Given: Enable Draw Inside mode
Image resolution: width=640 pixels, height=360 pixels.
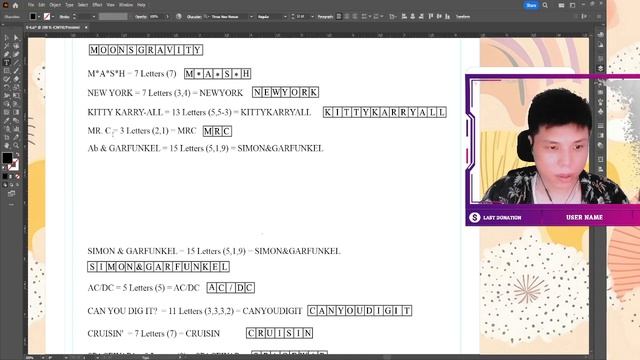Looking at the screenshot, I should 18,185.
